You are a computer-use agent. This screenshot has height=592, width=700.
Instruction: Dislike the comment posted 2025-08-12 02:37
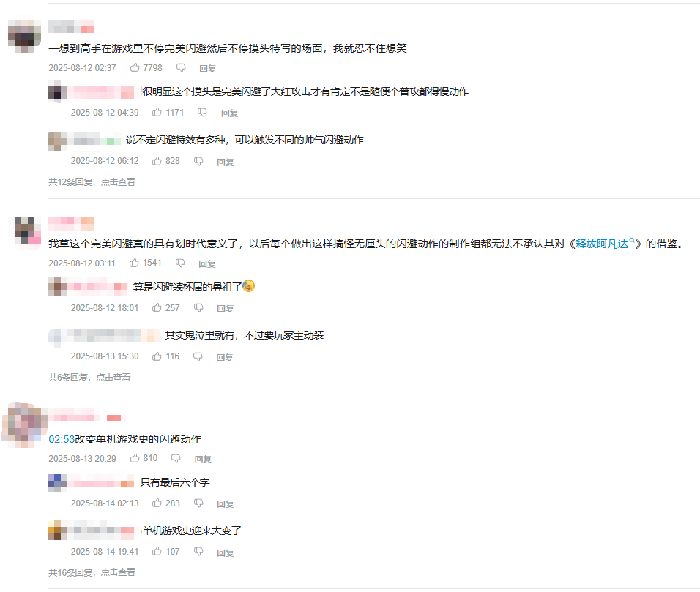[181, 68]
